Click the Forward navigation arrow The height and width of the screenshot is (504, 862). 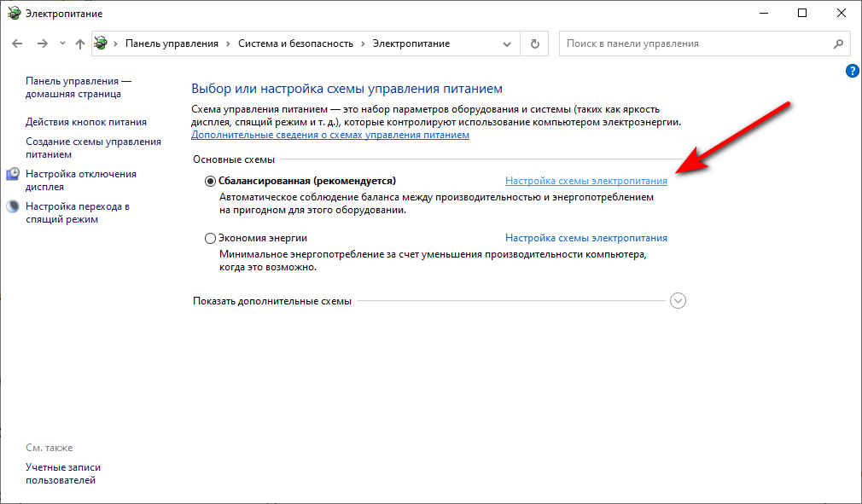click(43, 43)
